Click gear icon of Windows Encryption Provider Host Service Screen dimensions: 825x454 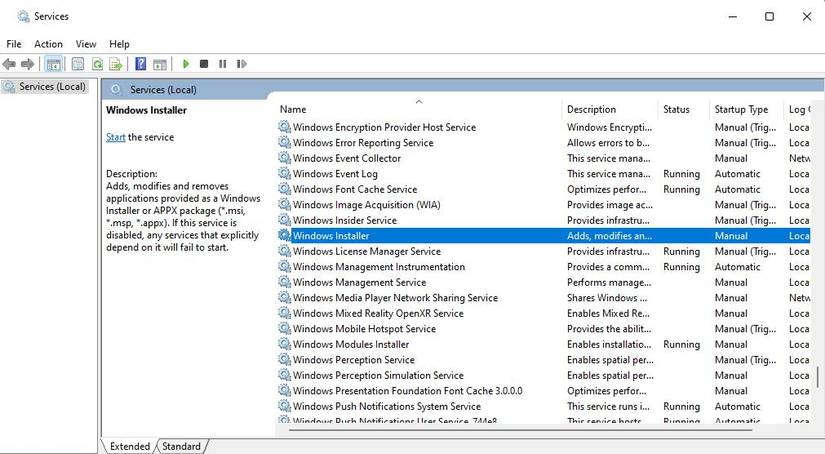tap(285, 127)
